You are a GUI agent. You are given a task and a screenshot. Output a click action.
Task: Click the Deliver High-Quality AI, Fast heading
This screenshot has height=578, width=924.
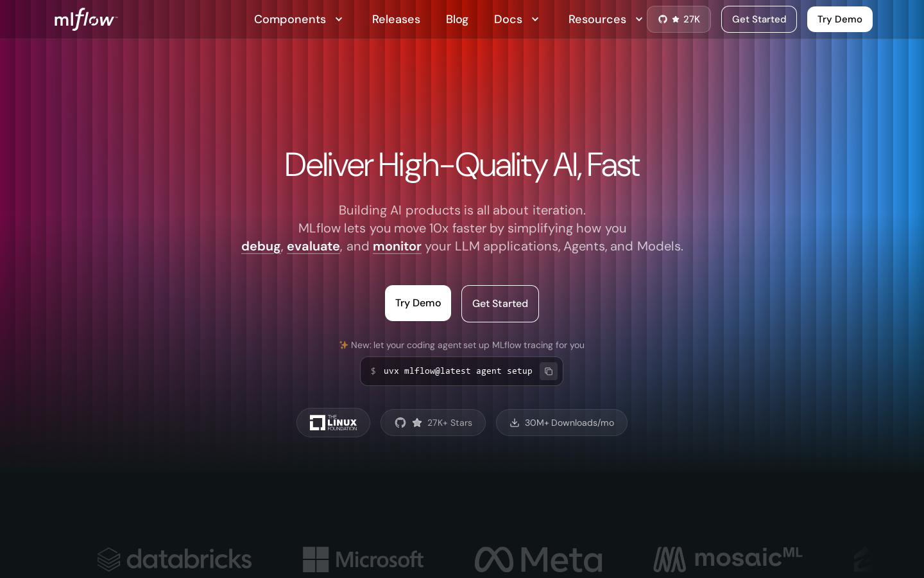pos(462,165)
